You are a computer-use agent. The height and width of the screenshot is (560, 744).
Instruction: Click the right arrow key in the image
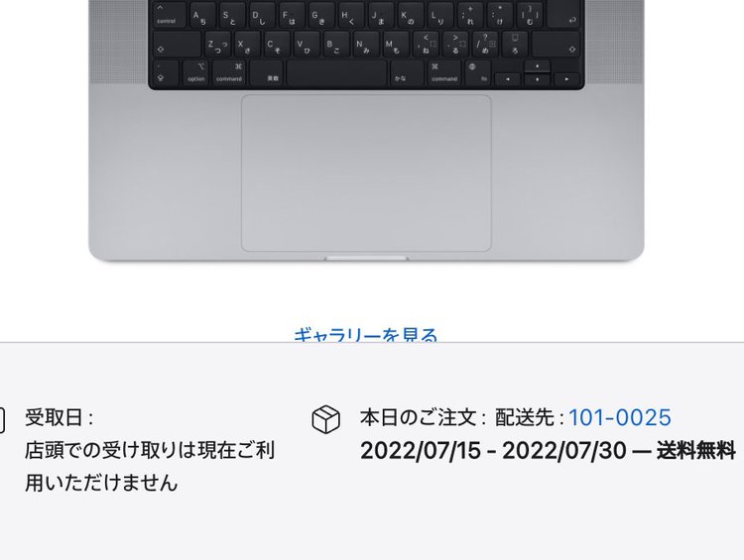(566, 79)
